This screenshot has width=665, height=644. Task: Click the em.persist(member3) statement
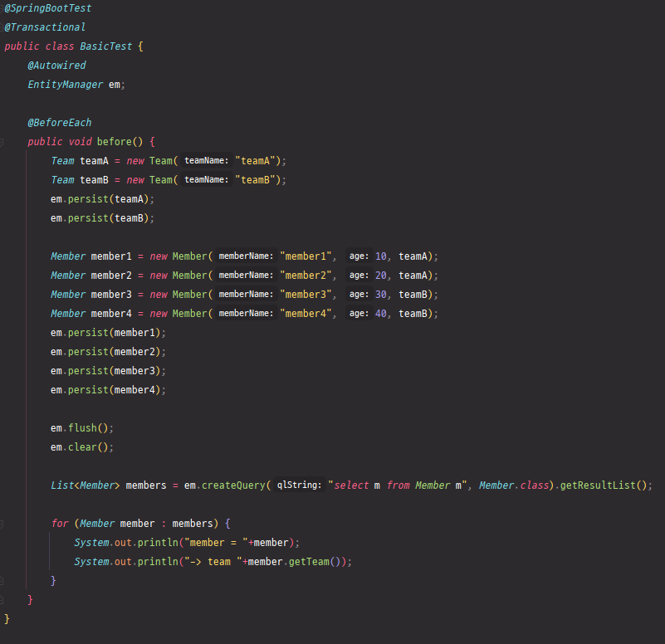(108, 370)
